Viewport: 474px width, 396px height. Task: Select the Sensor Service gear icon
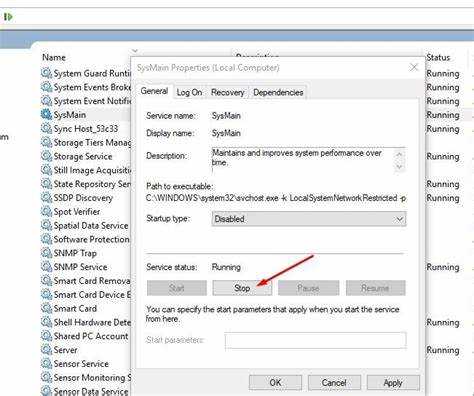tap(46, 364)
